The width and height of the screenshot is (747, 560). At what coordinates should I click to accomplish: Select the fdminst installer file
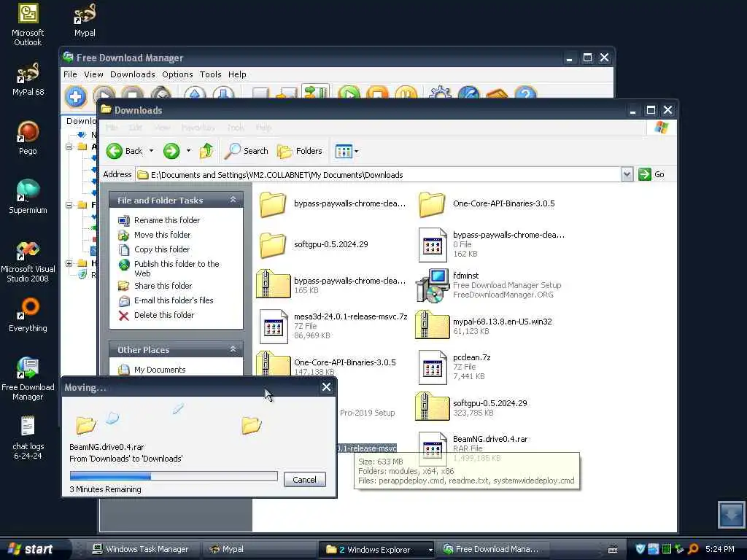click(x=489, y=285)
